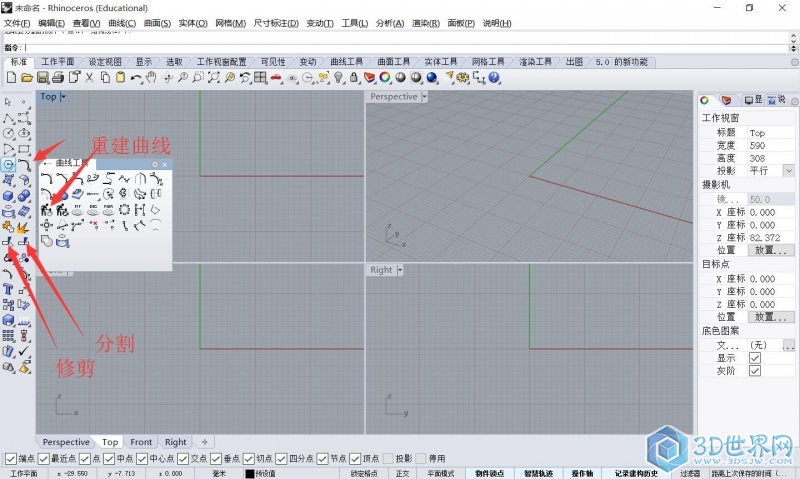Open a file with the folder icon
The height and width of the screenshot is (479, 800).
pos(27,78)
